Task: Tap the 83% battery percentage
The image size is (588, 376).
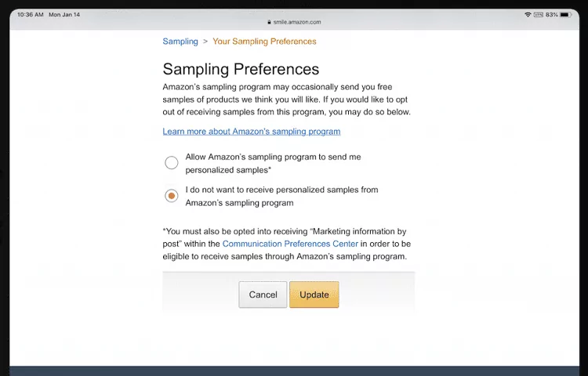Action: pos(551,15)
